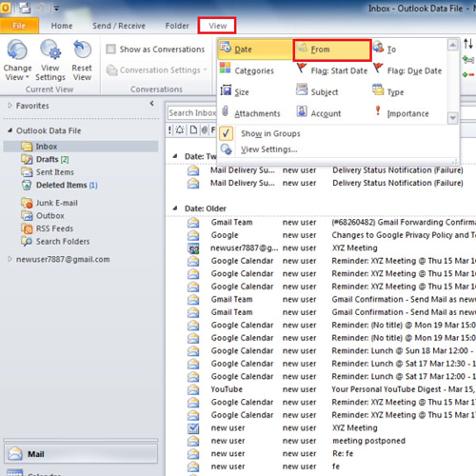
Task: Click the Outlook application icon in the title bar
Action: point(6,8)
